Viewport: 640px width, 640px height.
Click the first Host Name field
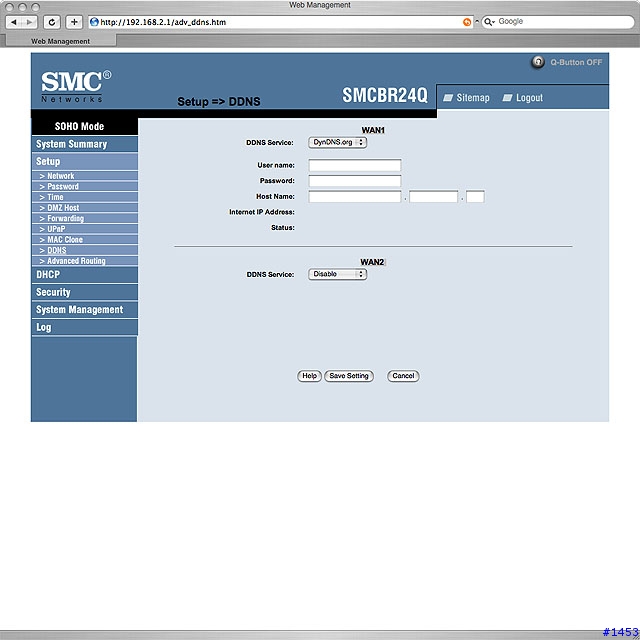pos(355,197)
